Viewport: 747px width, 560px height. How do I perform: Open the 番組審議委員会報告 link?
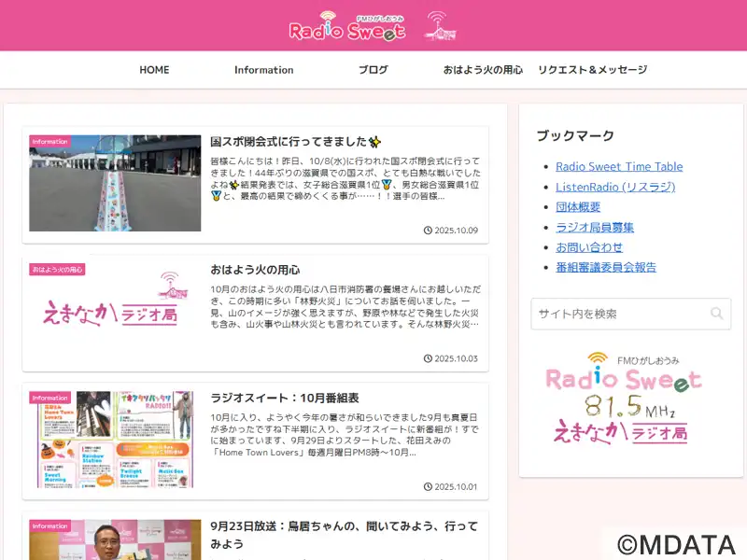tap(606, 267)
